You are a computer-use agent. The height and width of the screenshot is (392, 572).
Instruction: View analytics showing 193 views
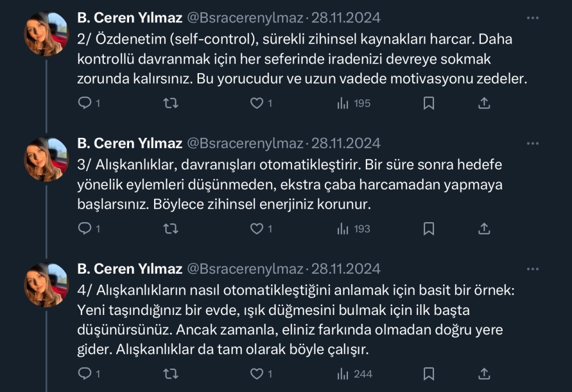354,229
